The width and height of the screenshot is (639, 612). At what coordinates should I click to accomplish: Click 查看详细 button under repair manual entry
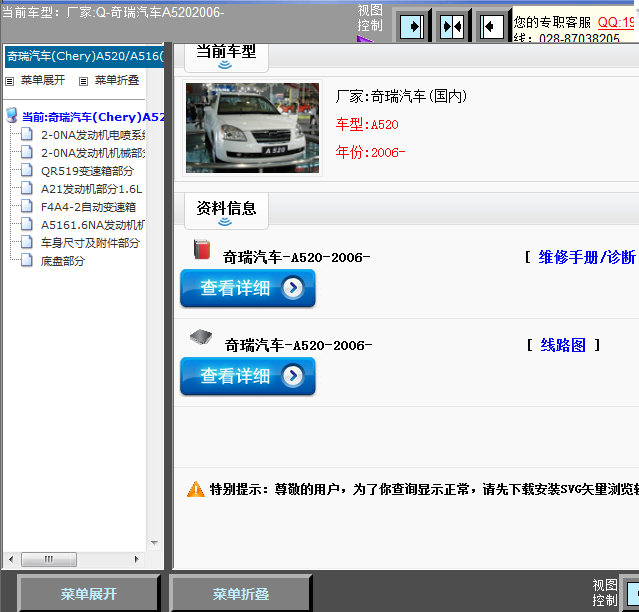coord(248,288)
